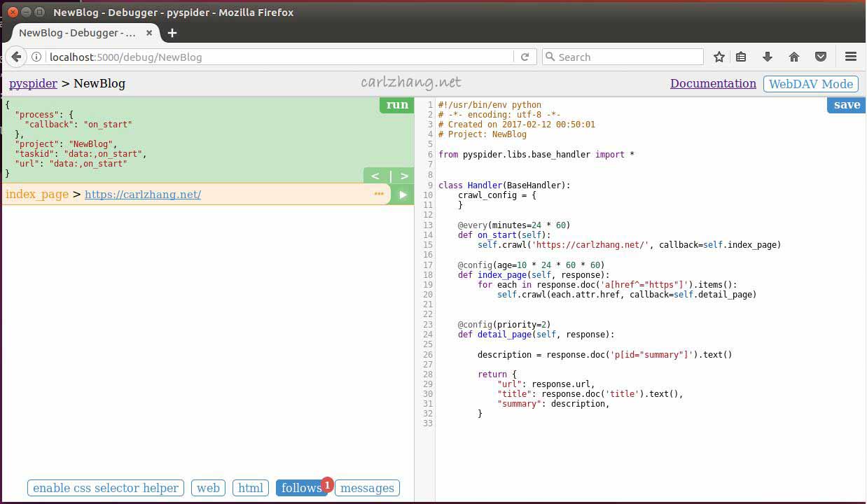Open the Pocket icon in the toolbar

tap(821, 57)
